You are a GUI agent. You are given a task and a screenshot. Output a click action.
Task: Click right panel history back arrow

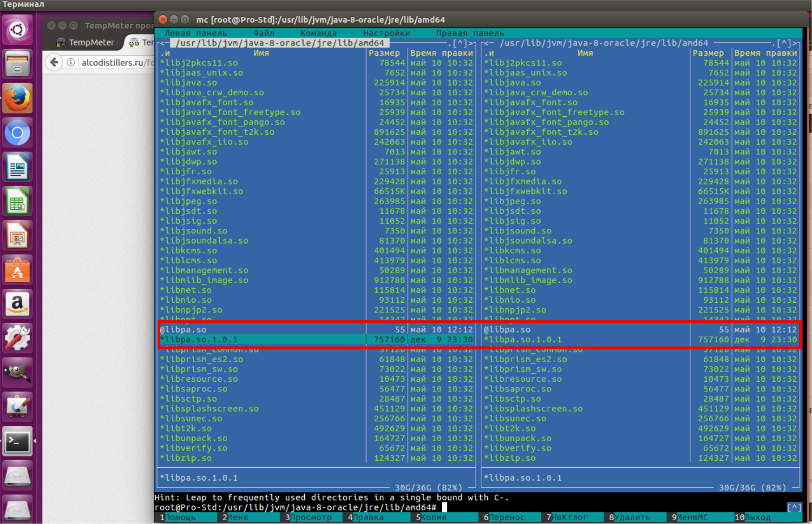[486, 43]
